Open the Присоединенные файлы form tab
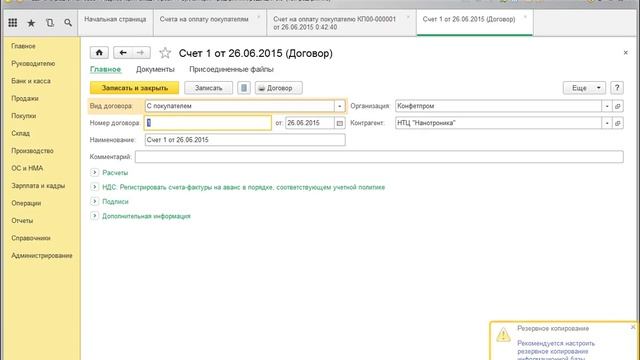This screenshot has width=640, height=360. point(231,69)
